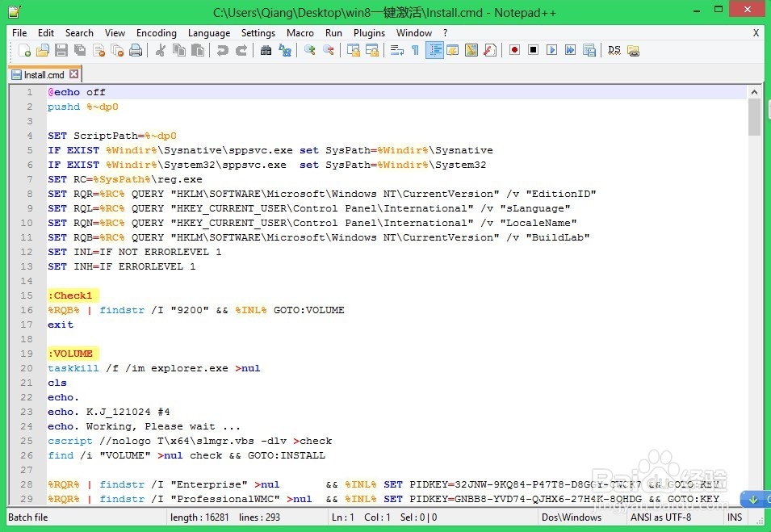The width and height of the screenshot is (771, 532).
Task: Open the Plugins menu
Action: click(x=369, y=33)
